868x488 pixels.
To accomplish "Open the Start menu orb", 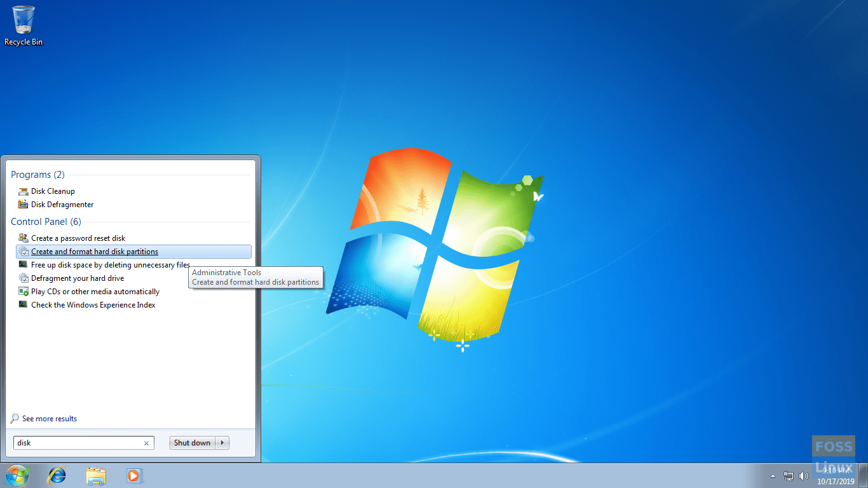I will pyautogui.click(x=17, y=475).
